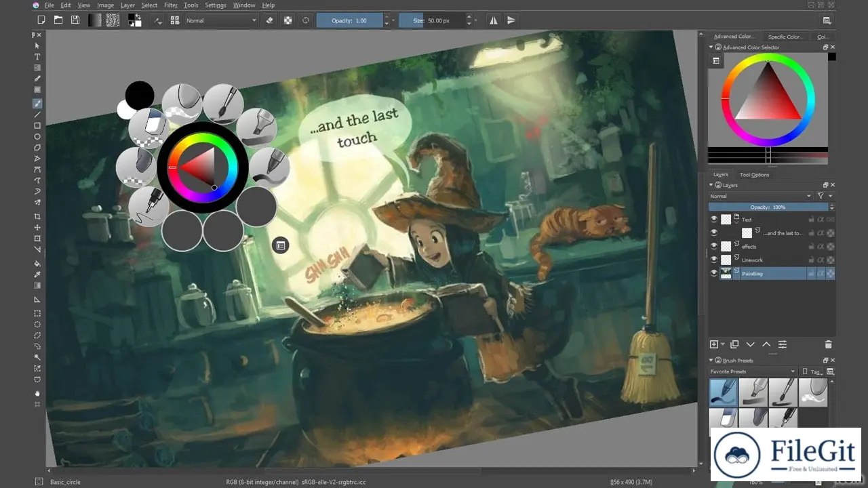The width and height of the screenshot is (868, 488).
Task: Open the Edit menu
Action: (x=66, y=5)
